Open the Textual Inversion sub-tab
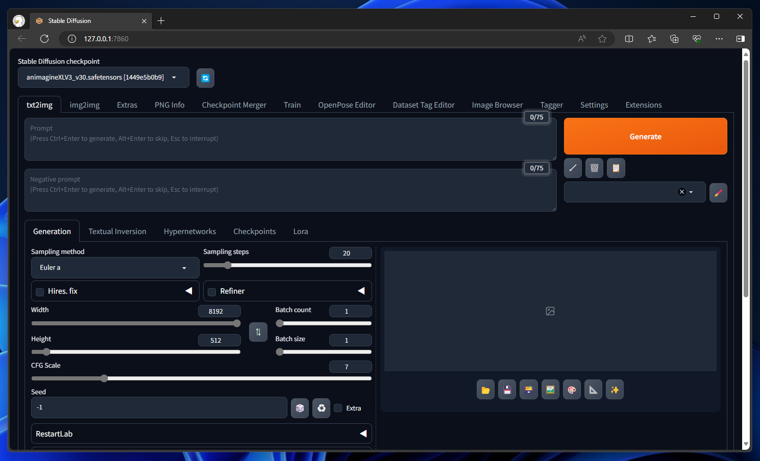Screen dimensions: 760x461 pos(117,231)
